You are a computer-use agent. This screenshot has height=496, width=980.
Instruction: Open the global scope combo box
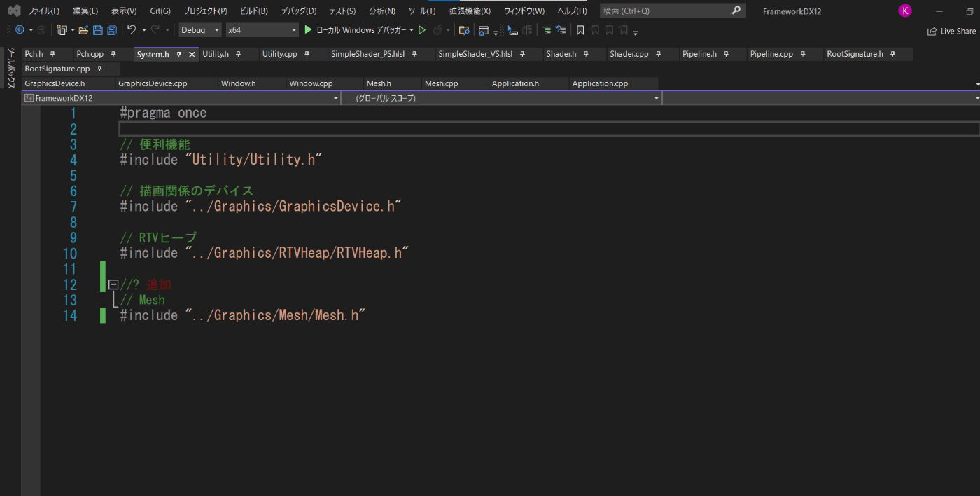(501, 99)
